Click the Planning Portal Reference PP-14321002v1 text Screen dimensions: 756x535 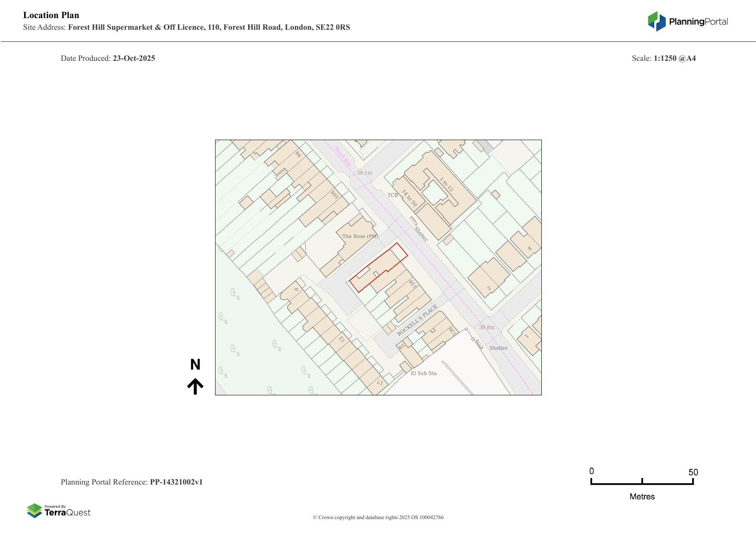click(131, 482)
